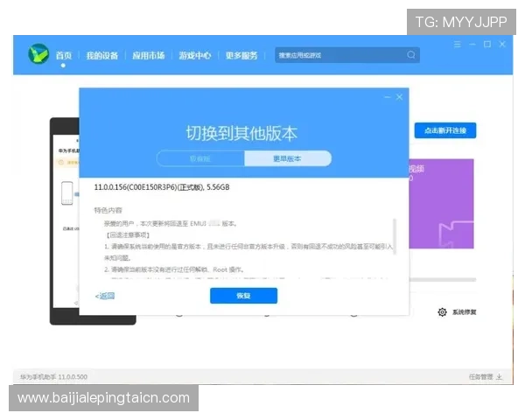Click the release notes vertical scrollbar
This screenshot has height=420, width=525.
click(x=395, y=236)
